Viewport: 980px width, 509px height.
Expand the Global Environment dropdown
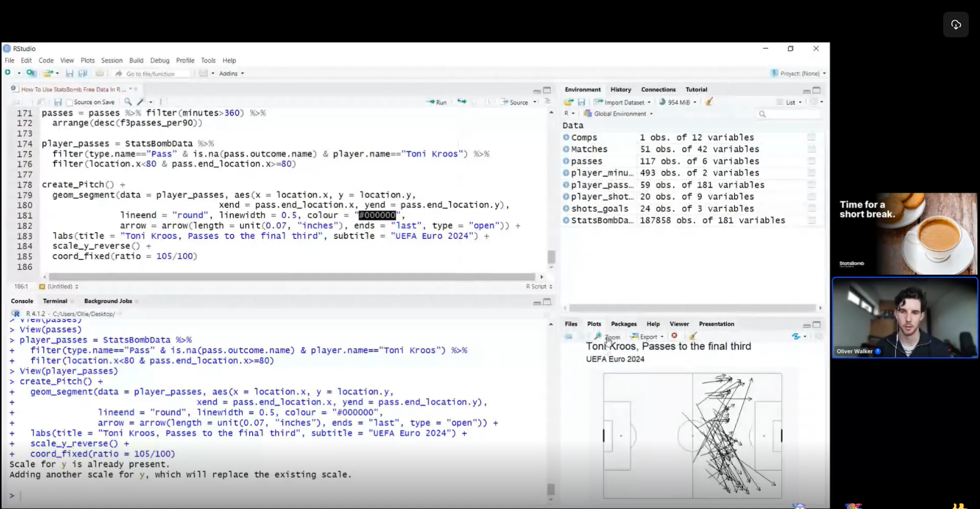click(620, 114)
